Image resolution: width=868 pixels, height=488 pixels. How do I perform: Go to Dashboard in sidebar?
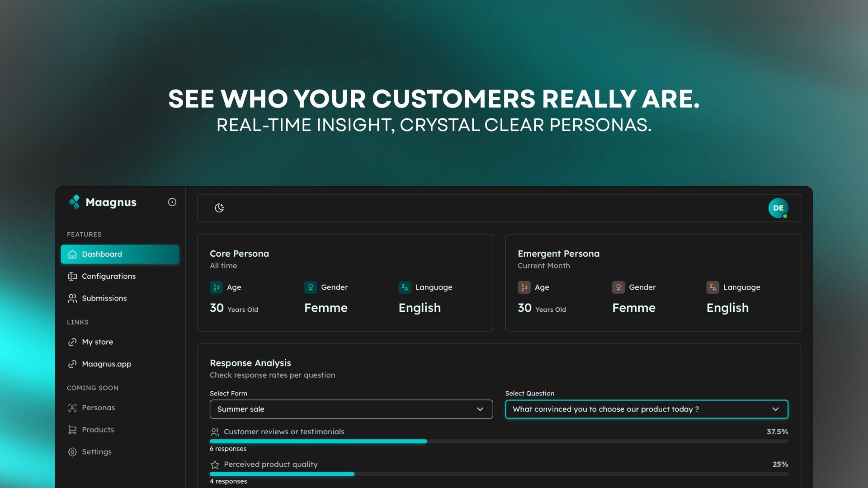tap(120, 254)
